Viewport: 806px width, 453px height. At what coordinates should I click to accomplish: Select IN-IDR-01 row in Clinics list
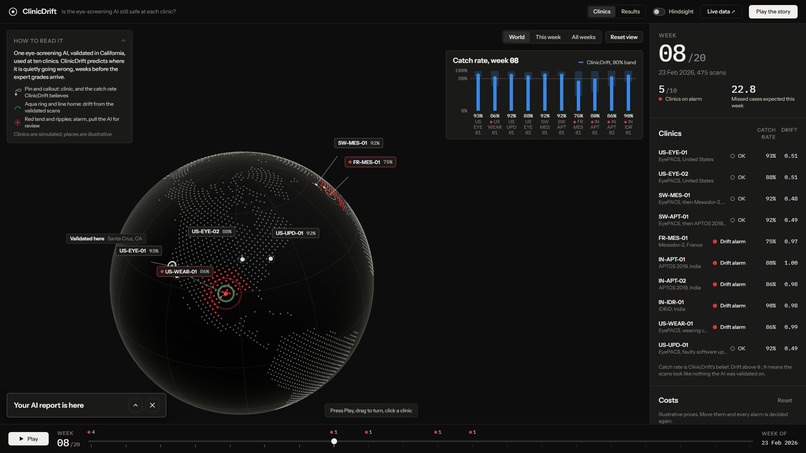[x=727, y=305]
